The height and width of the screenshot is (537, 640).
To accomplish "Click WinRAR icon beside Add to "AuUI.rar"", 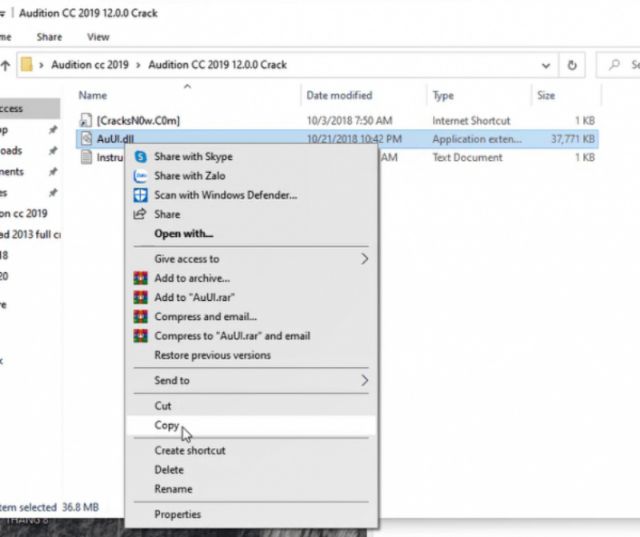I will pos(141,297).
